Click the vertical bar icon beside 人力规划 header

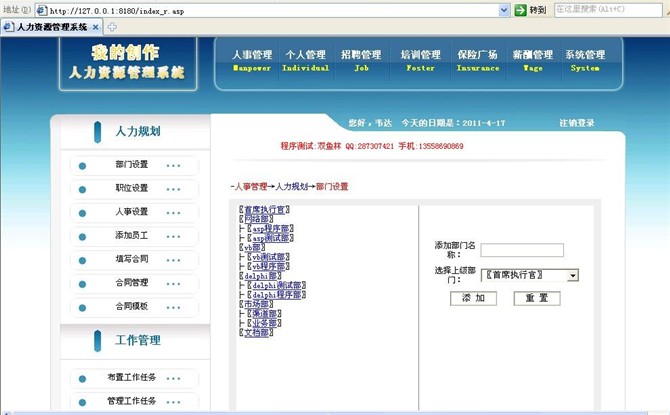[x=98, y=132]
